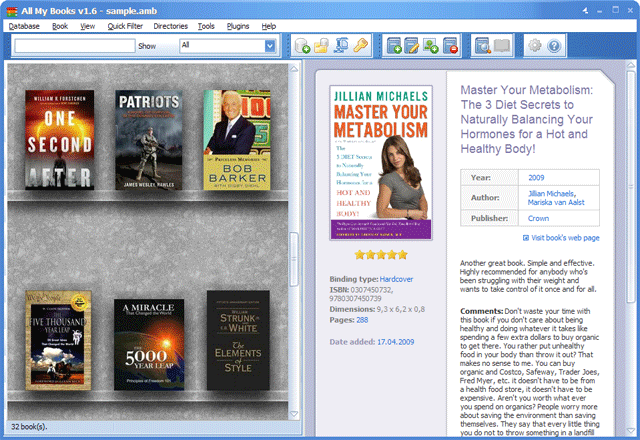Click the author link Mariska van Aalst
This screenshot has width=640, height=440.
click(556, 202)
